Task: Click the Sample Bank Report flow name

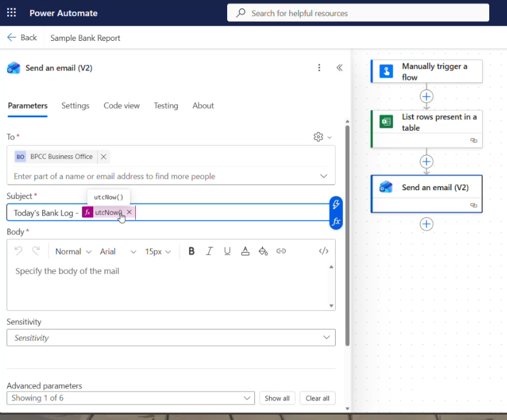Action: click(x=85, y=38)
